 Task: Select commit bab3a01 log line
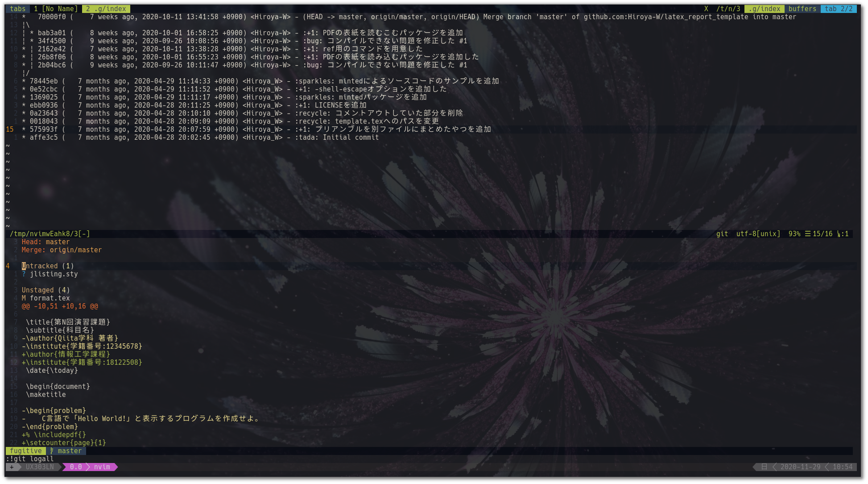[242, 33]
